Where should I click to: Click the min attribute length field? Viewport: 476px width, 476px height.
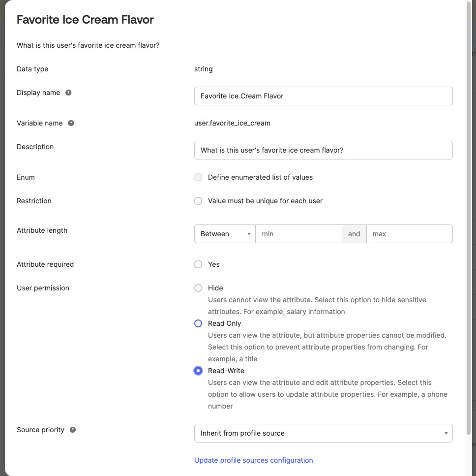pos(298,234)
